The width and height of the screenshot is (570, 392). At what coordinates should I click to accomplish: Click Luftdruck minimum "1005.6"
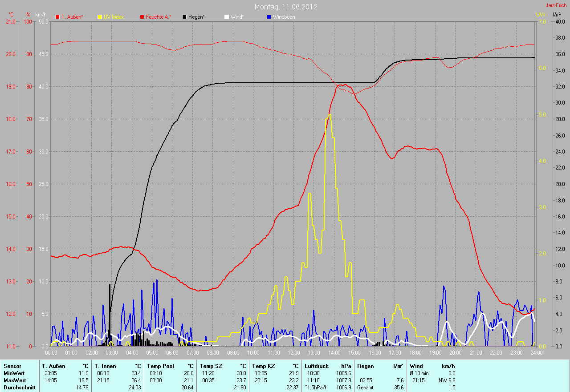[344, 373]
